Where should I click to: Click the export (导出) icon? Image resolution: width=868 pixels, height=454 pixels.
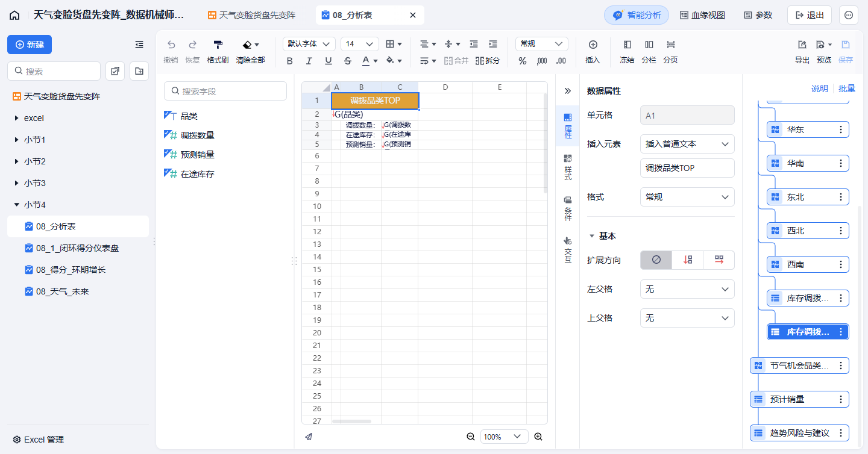(x=802, y=45)
